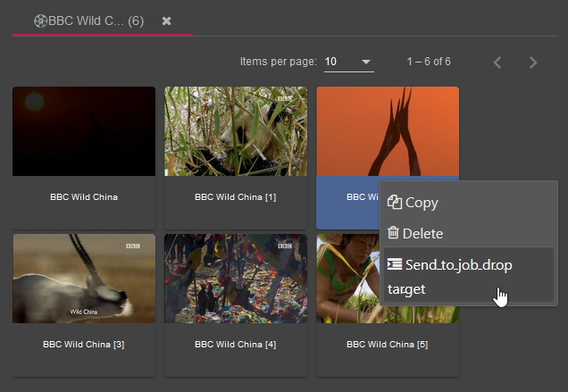Close the BBC Wild C... tab
568x392 pixels.
[167, 21]
